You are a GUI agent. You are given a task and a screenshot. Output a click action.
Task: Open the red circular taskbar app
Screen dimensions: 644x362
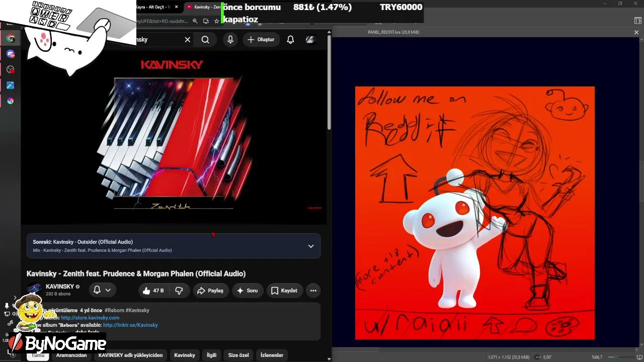(x=10, y=69)
